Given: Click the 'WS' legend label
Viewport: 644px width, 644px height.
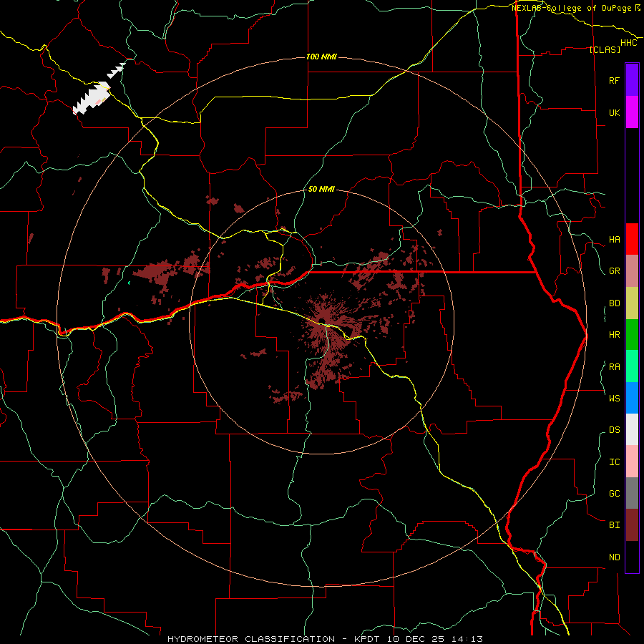Looking at the screenshot, I should click(x=614, y=398).
